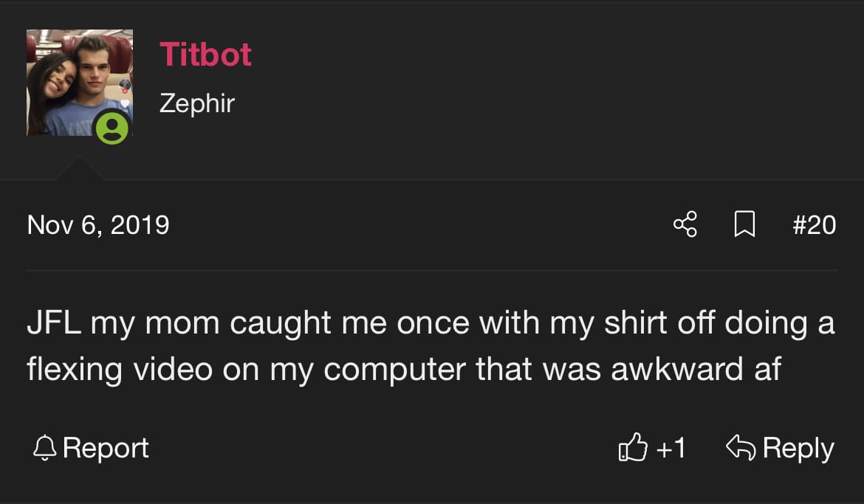Open the Titbot profile avatar
Image resolution: width=864 pixels, height=504 pixels.
tap(74, 80)
